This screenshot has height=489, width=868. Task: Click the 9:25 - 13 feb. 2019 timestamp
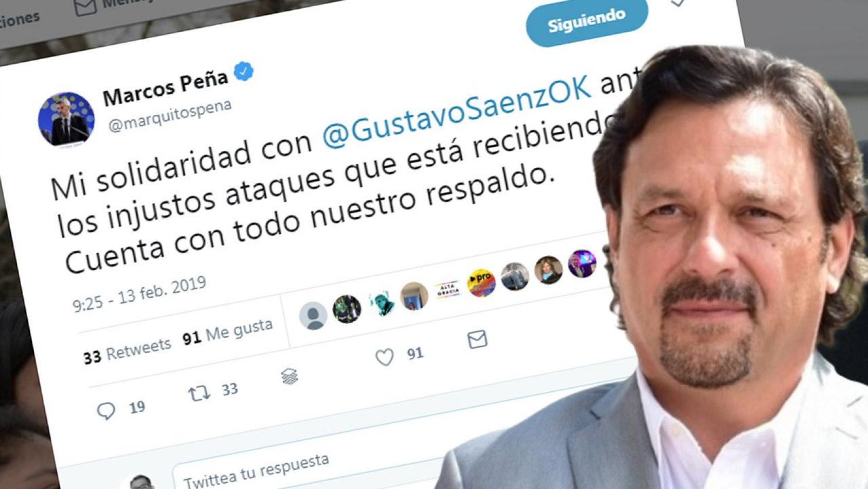(x=139, y=294)
